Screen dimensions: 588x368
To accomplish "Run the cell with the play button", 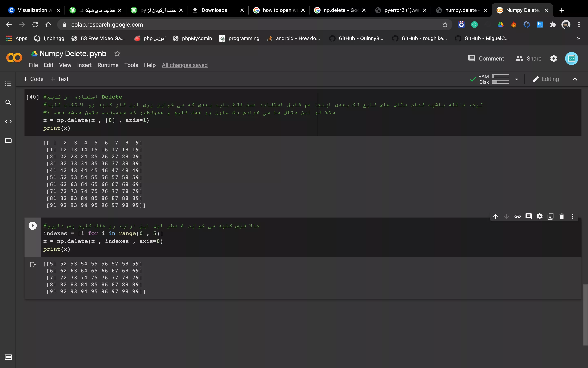I will (x=32, y=226).
